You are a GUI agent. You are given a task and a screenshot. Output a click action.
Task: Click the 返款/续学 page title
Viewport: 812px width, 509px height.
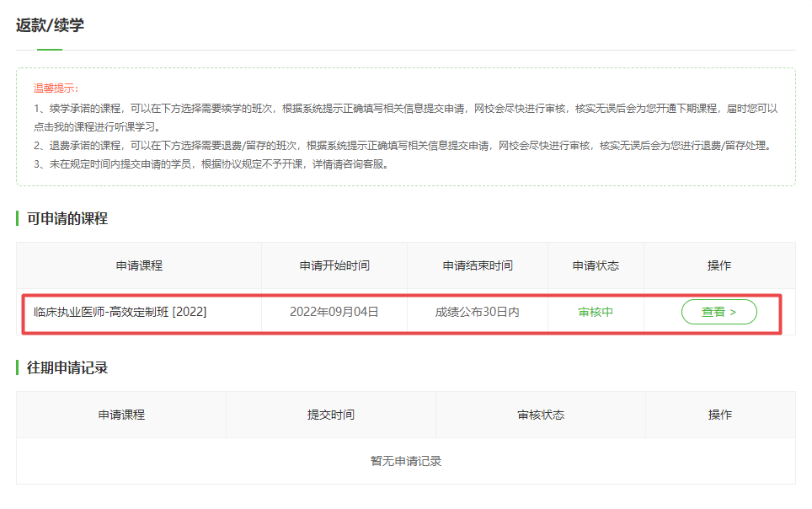click(x=50, y=25)
